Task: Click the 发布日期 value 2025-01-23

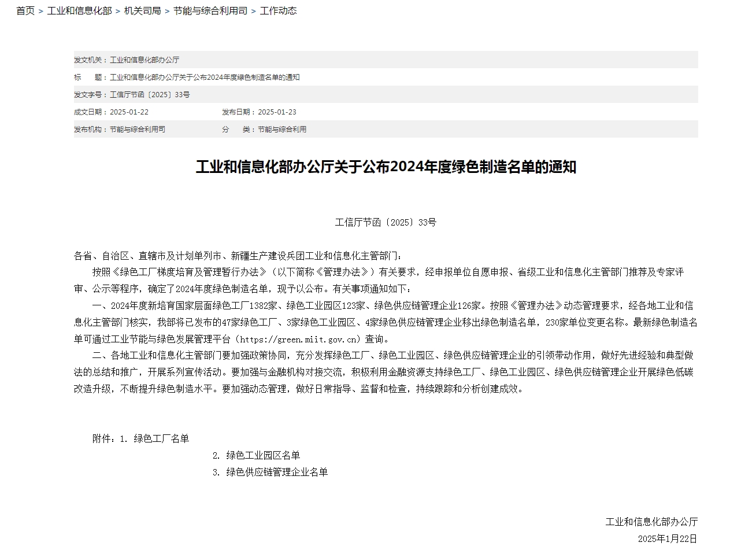Action: (x=277, y=112)
